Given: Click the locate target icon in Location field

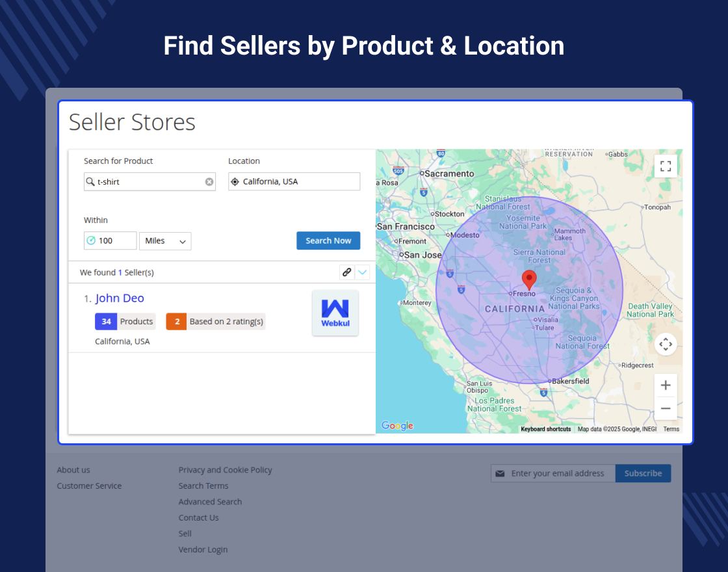Looking at the screenshot, I should pyautogui.click(x=235, y=181).
